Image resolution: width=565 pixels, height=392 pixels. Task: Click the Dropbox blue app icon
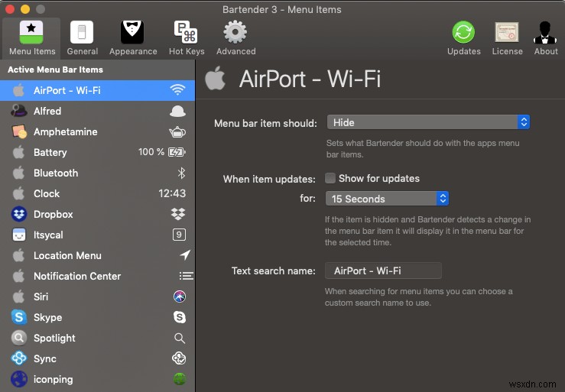[x=19, y=214]
